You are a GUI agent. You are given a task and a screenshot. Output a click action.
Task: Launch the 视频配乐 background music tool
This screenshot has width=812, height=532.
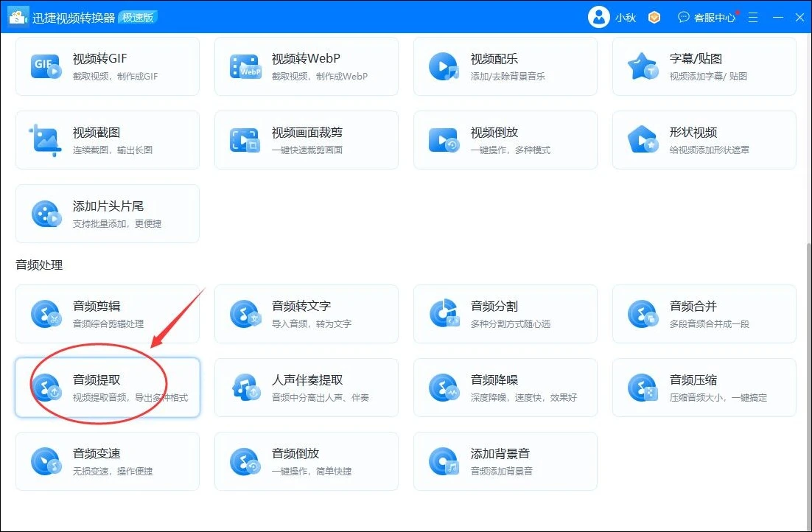click(505, 66)
